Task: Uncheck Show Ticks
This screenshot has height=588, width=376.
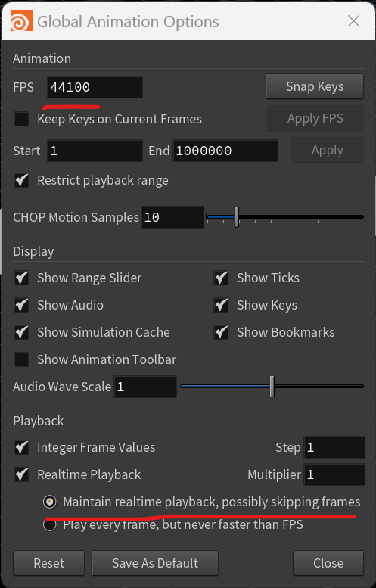Action: (x=221, y=278)
